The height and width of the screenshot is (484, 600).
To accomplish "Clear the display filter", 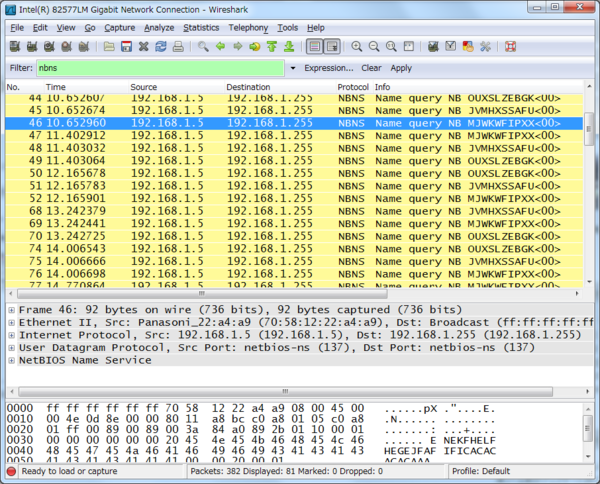I will [371, 68].
